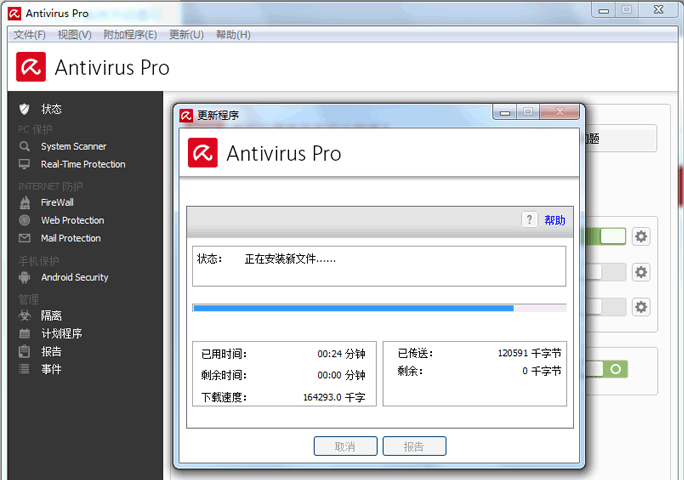Select FireWall sidebar entry

57,202
